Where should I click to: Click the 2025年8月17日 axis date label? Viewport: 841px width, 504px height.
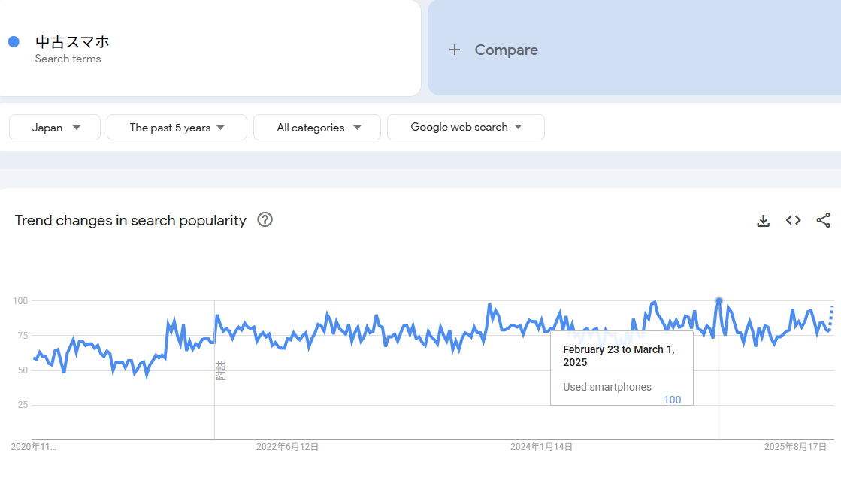(795, 447)
